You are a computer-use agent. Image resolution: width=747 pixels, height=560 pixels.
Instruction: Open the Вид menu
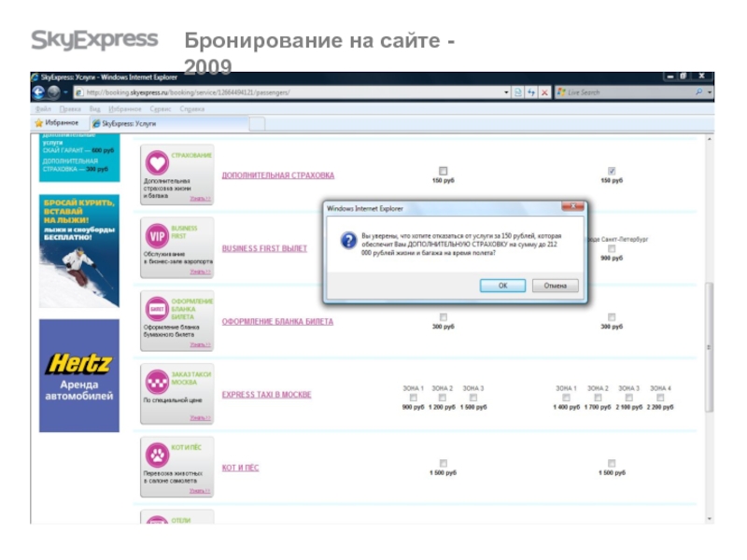(95, 109)
